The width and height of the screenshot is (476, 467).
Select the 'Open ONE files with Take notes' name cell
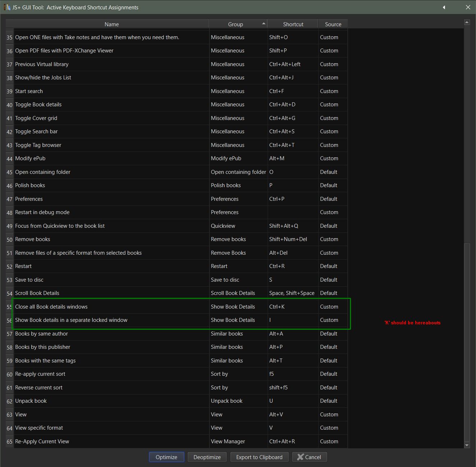111,37
